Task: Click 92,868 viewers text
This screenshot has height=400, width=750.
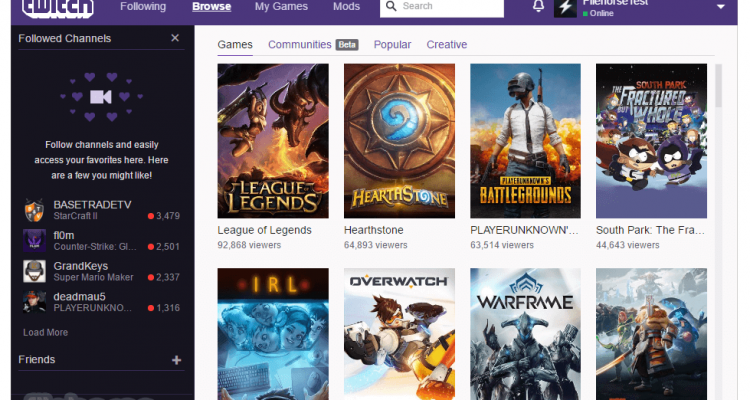Action: tap(249, 245)
